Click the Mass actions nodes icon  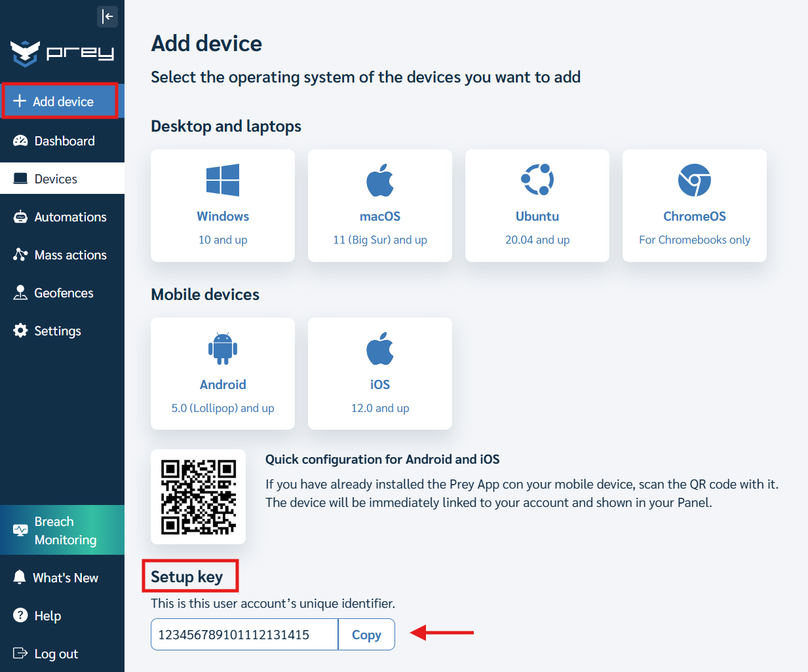[x=20, y=255]
